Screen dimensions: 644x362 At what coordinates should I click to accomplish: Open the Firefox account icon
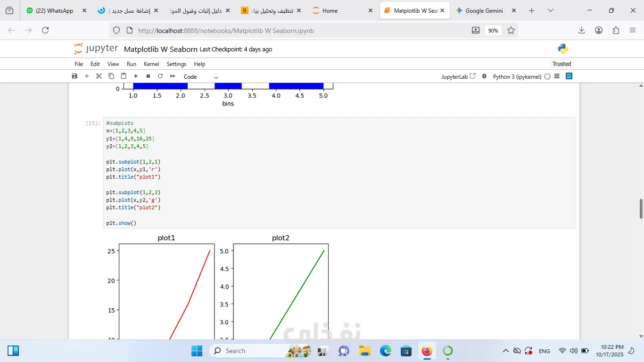(599, 30)
